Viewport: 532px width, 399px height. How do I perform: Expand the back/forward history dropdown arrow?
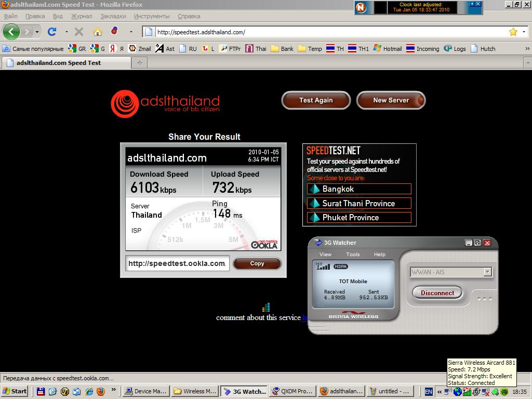click(37, 32)
